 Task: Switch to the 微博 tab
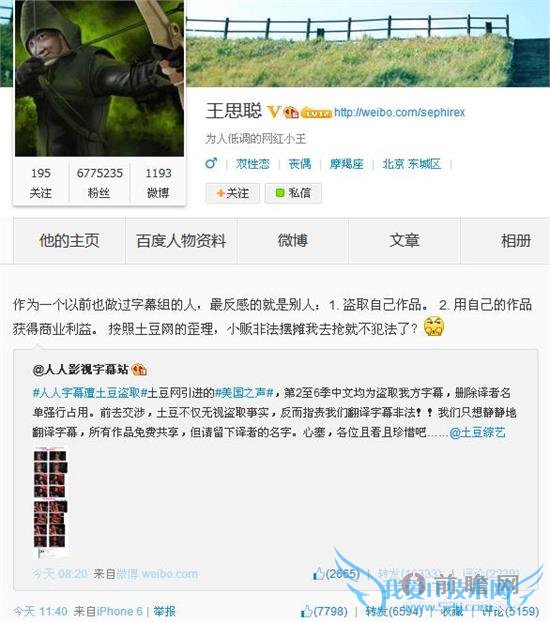pos(293,240)
